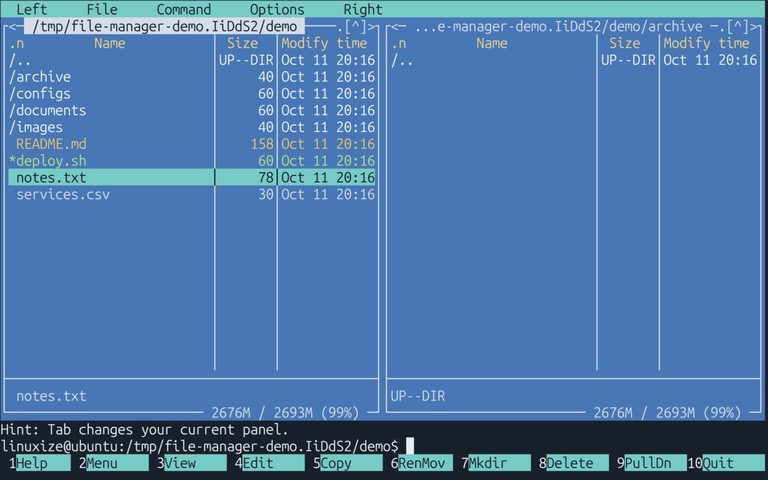The height and width of the screenshot is (480, 768).
Task: Open the Command menu
Action: click(x=184, y=9)
